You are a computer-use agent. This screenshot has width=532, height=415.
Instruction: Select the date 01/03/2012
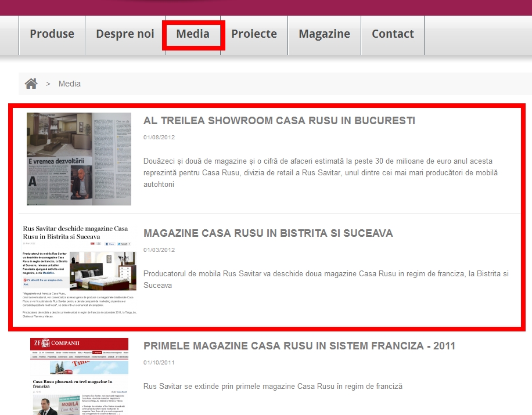point(159,250)
